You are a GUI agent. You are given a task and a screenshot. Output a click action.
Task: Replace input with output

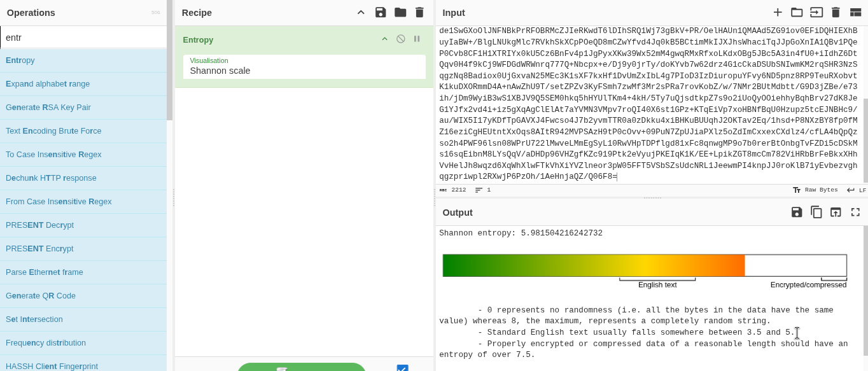[836, 212]
